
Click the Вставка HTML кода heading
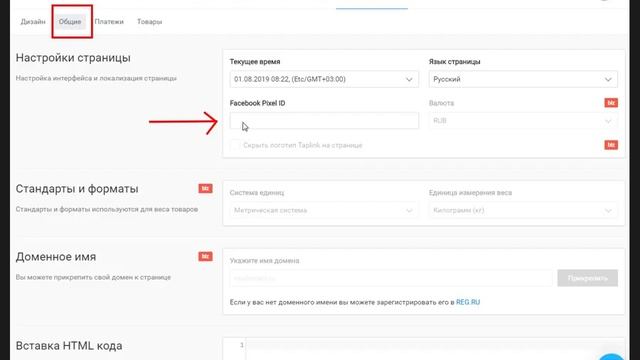point(69,346)
